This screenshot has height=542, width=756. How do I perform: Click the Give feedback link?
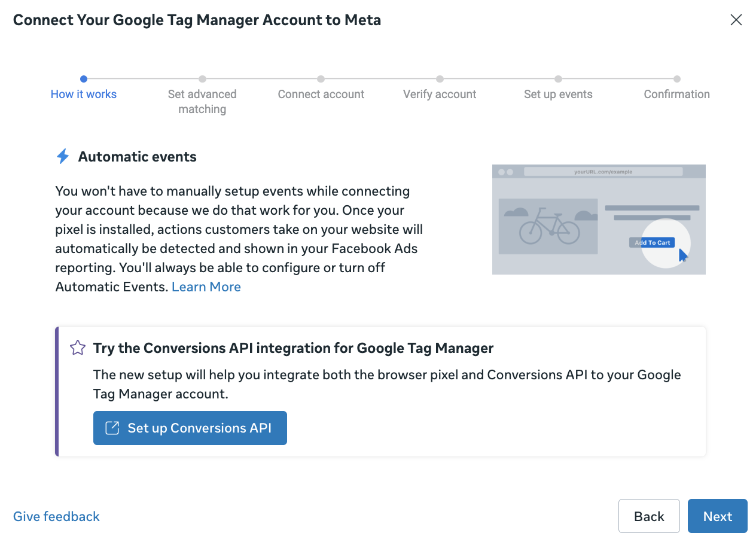(56, 516)
